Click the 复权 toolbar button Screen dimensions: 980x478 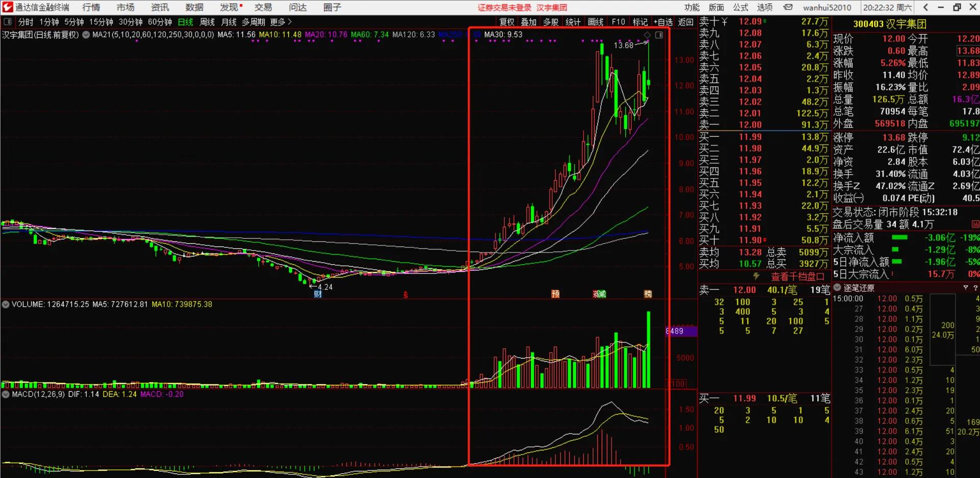point(507,22)
